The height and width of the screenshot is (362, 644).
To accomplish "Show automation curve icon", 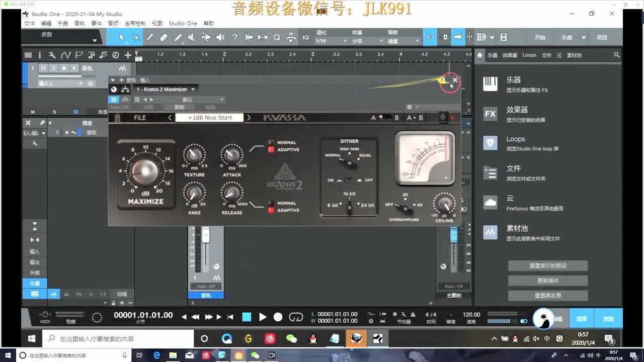I will pyautogui.click(x=65, y=55).
